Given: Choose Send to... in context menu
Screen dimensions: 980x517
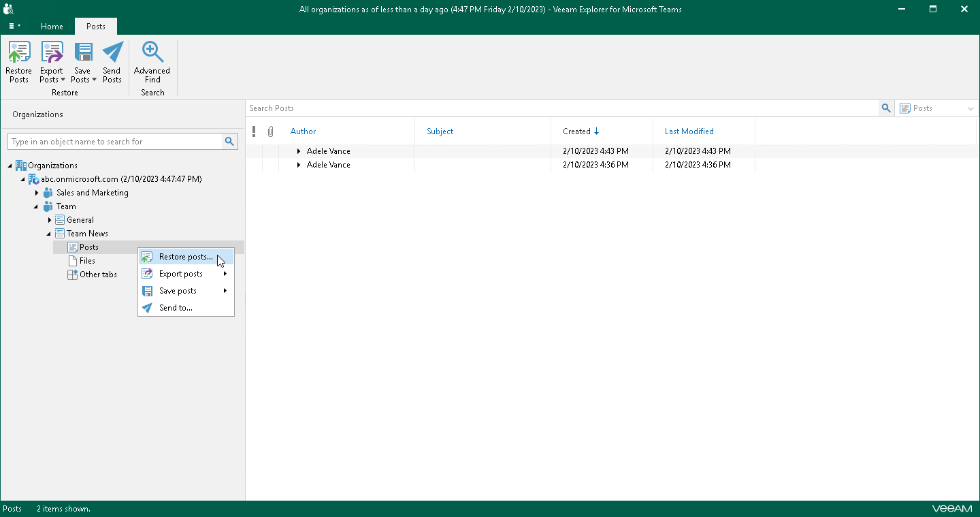Looking at the screenshot, I should (x=176, y=308).
